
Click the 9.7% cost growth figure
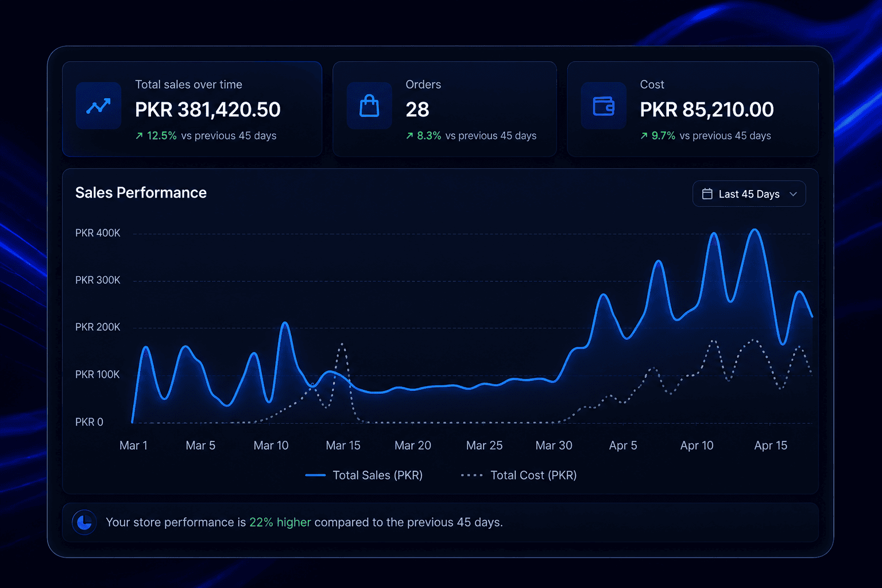(663, 136)
